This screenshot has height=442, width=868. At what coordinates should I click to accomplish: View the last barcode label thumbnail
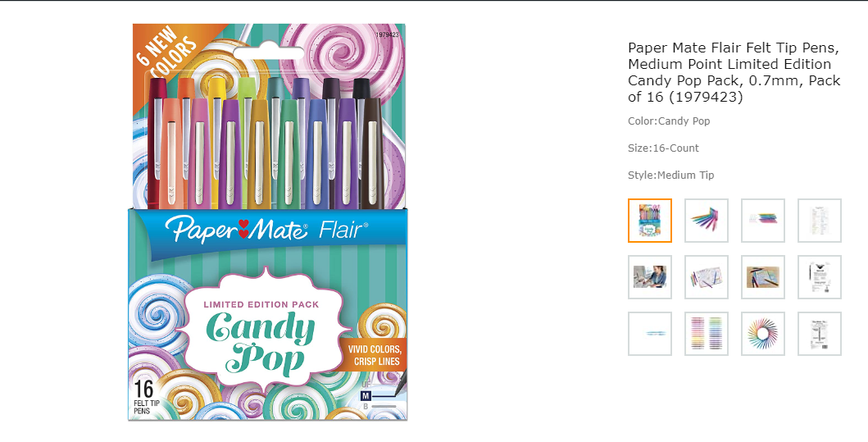(820, 334)
